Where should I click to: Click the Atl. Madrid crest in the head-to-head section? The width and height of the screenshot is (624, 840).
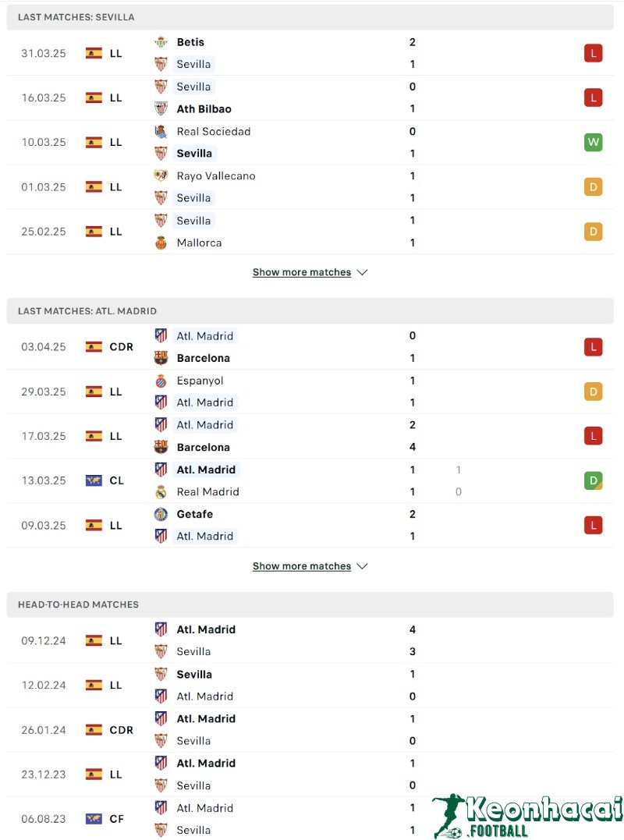[161, 629]
